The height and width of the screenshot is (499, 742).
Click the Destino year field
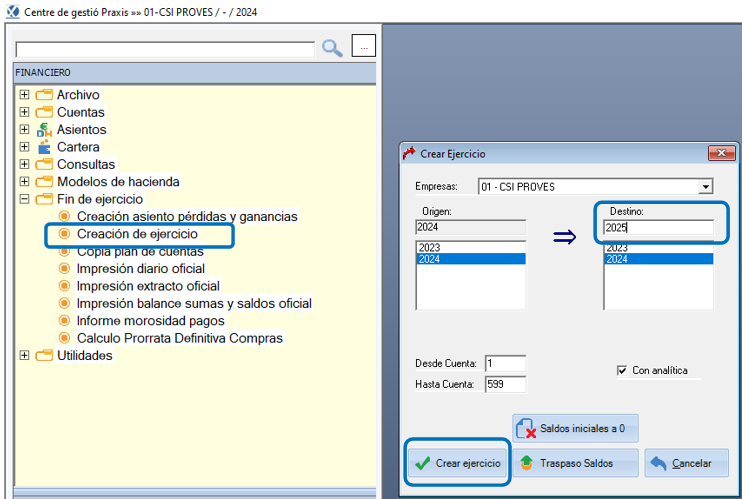pos(658,228)
